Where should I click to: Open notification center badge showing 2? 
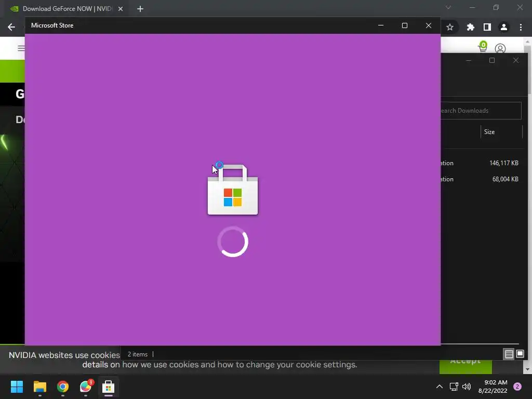[x=517, y=387]
